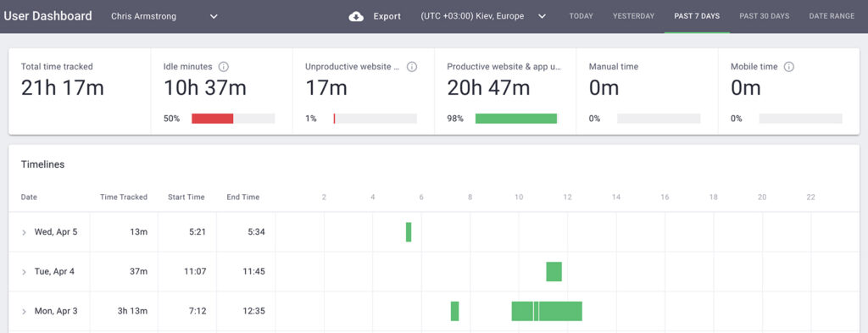Click the Export cloud download icon
This screenshot has width=868, height=333.
click(356, 17)
